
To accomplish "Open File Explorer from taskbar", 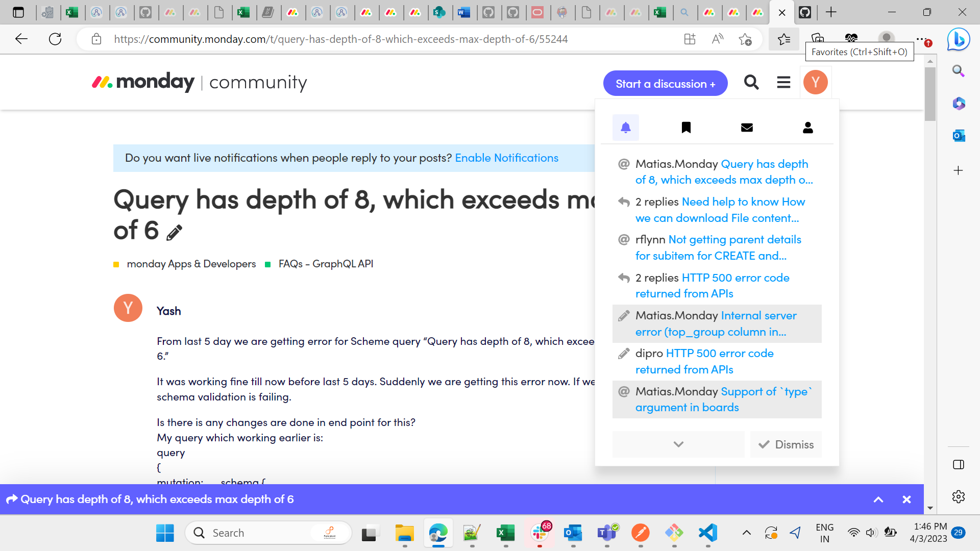I will click(x=404, y=533).
